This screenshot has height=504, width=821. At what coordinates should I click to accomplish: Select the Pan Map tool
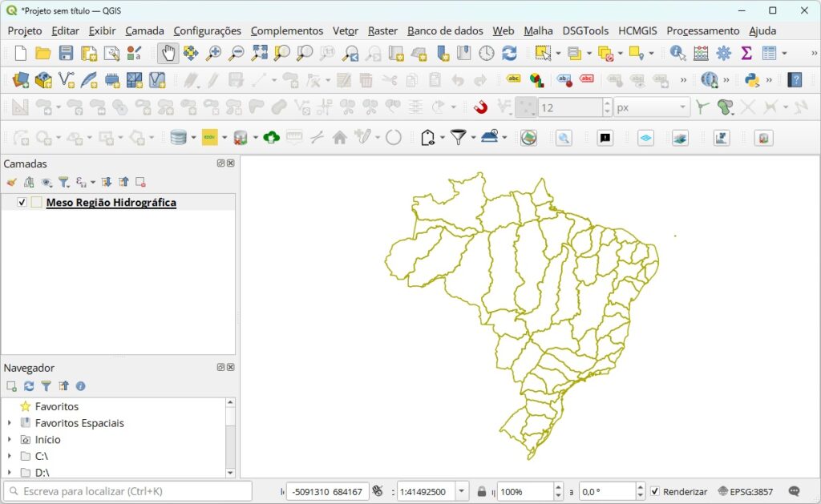(x=167, y=54)
